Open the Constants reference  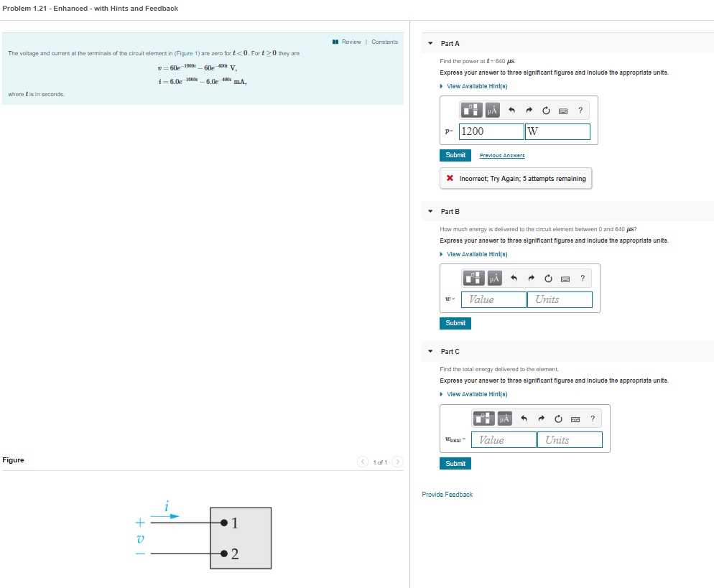pyautogui.click(x=385, y=42)
